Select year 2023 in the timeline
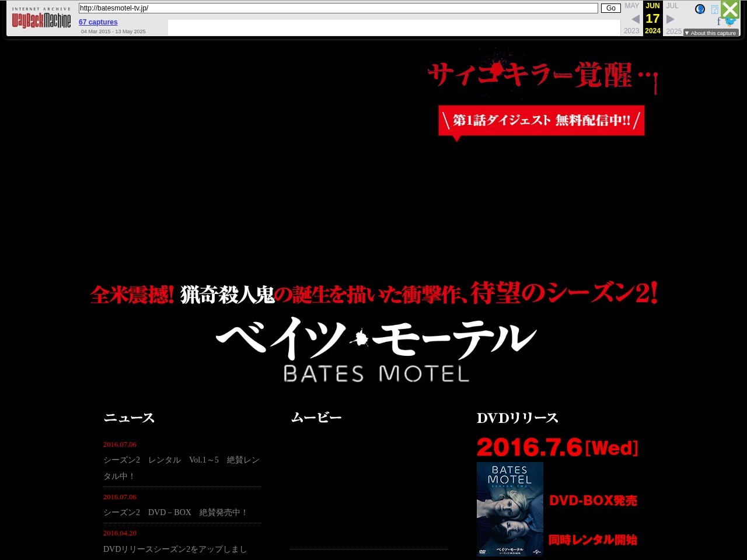This screenshot has height=560, width=747. (631, 31)
